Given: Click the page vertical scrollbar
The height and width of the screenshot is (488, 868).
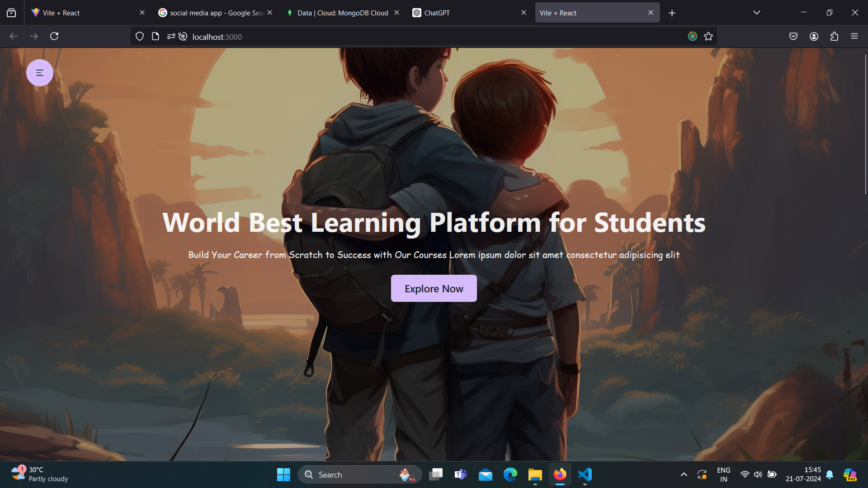Looking at the screenshot, I should (x=865, y=124).
